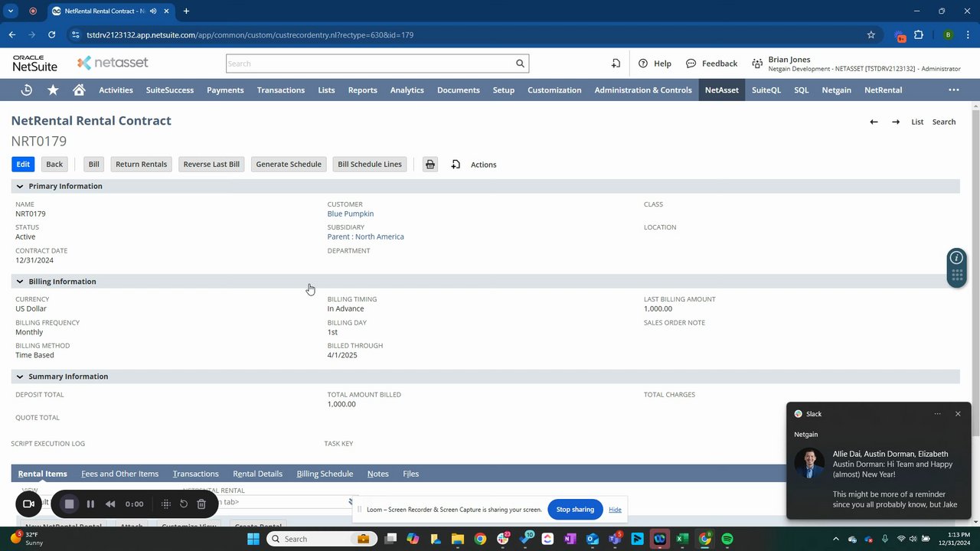Go to the NetSuite home icon

coord(79,90)
